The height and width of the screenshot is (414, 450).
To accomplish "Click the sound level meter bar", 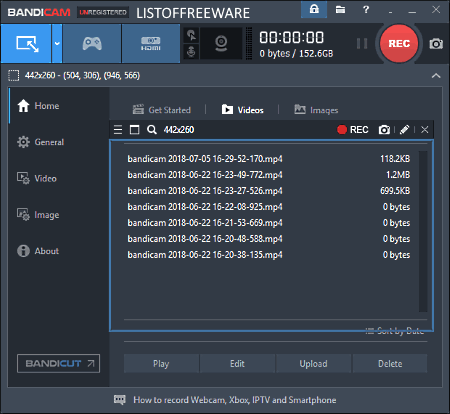I will coord(249,44).
